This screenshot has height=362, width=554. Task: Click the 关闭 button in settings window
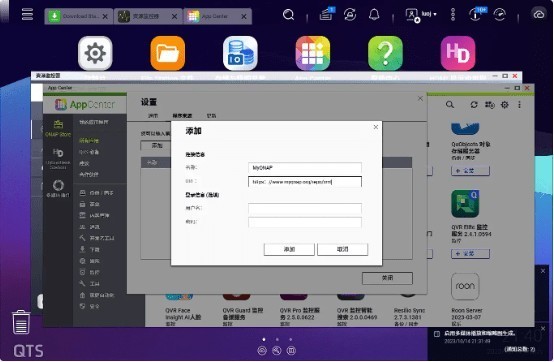point(387,278)
